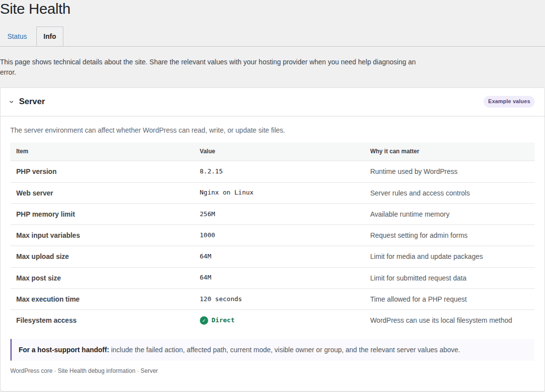Viewport: 545px width, 392px height.
Task: Click Available runtime memory text
Action: coord(410,214)
